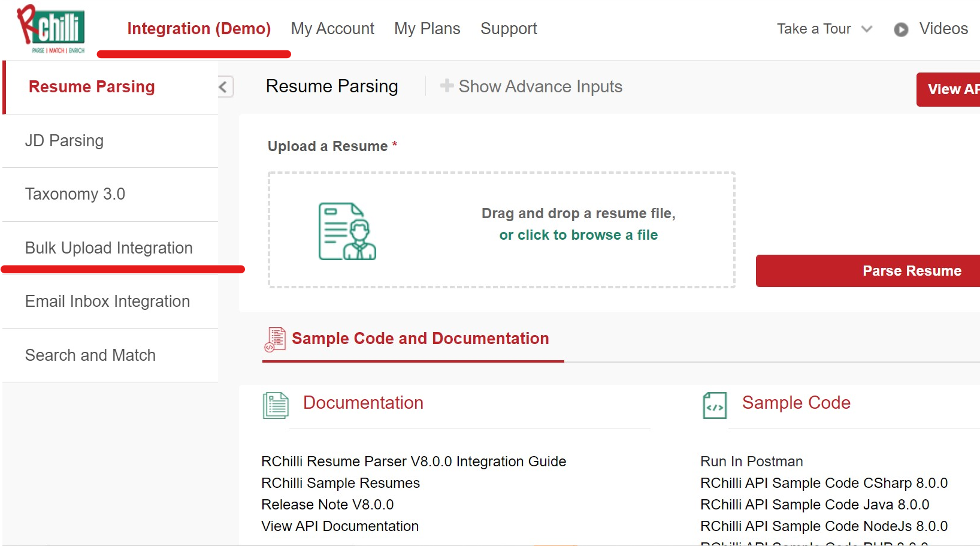Viewport: 980px width, 546px height.
Task: Click Run In Postman link
Action: point(752,461)
